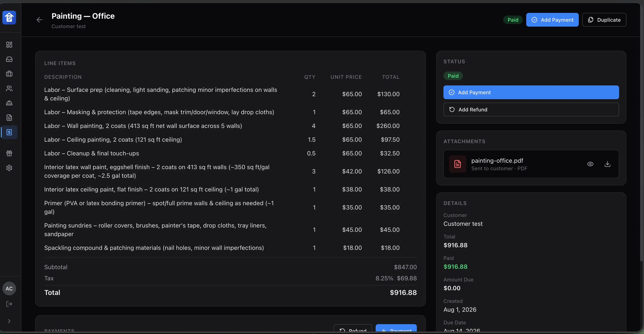Click the 1.5 quantity for ceiling painting
Screen dimensions: 644x334
coord(311,140)
